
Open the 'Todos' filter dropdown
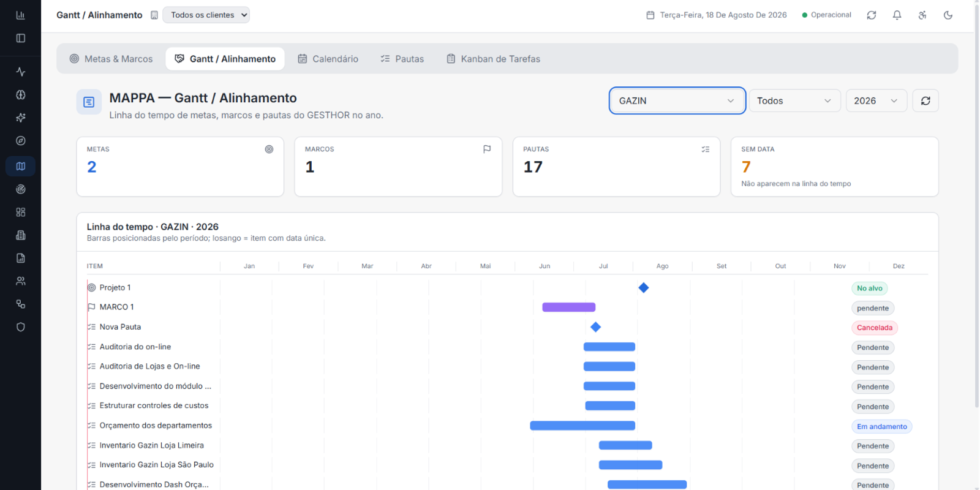[794, 100]
